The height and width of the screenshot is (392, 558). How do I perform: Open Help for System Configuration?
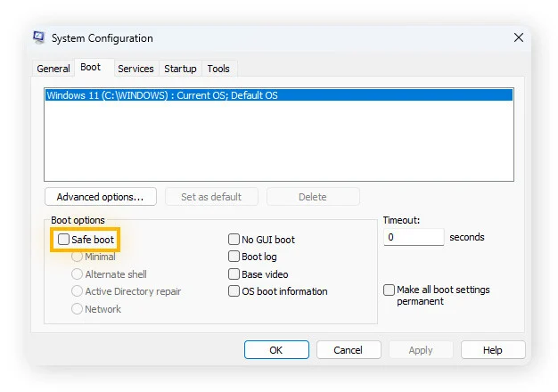[x=493, y=350]
